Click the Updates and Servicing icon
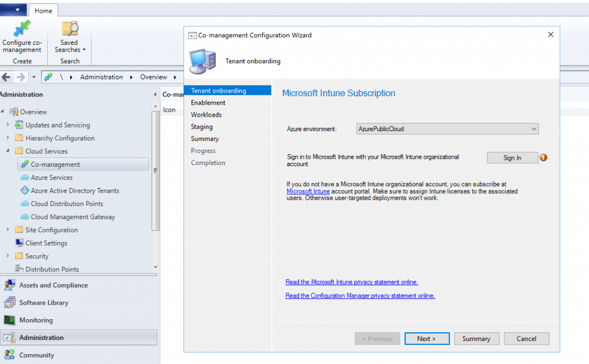 [x=19, y=125]
